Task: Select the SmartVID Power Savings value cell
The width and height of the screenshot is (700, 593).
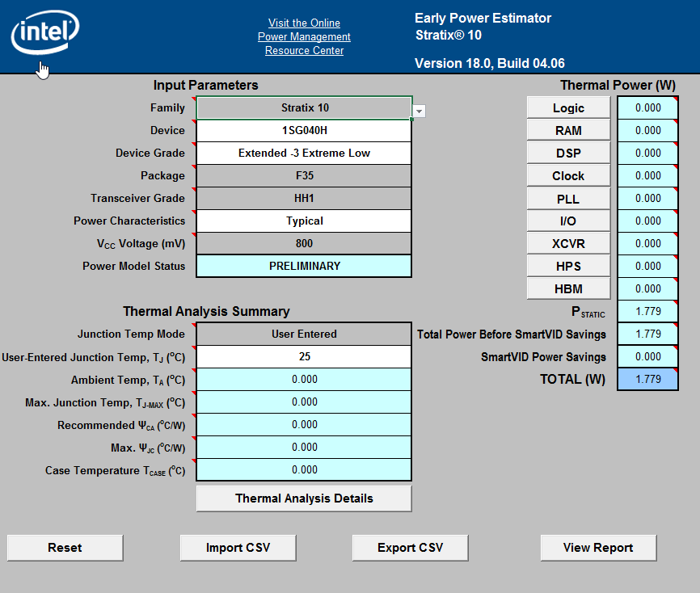Action: click(x=647, y=356)
